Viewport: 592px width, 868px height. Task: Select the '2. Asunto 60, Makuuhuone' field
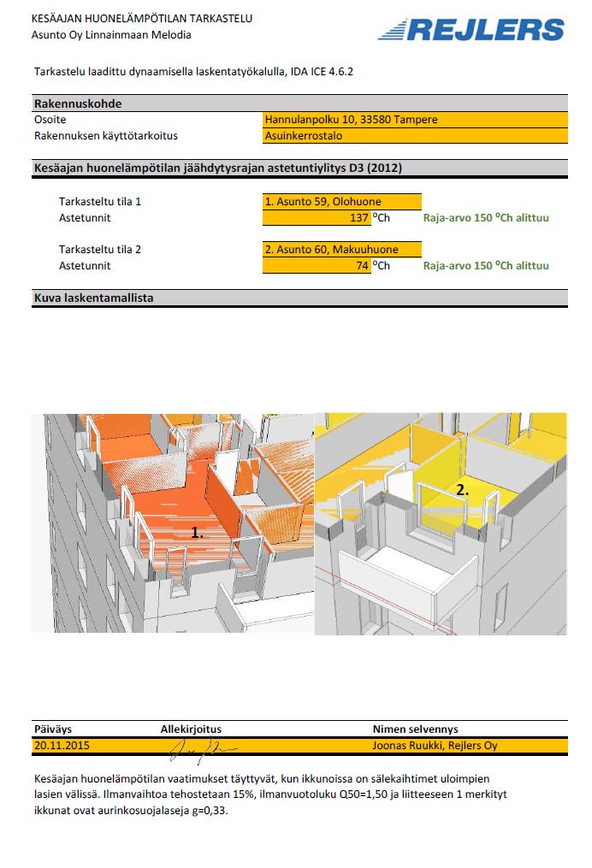(x=342, y=249)
